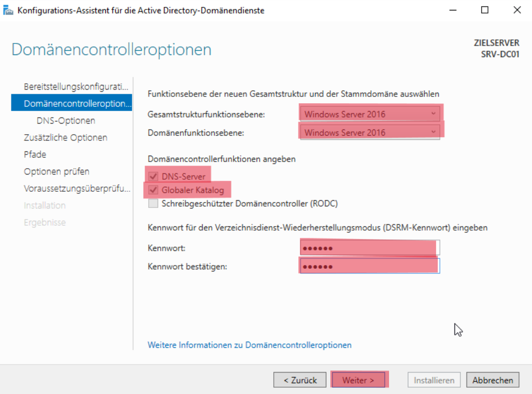Viewport: 532px width, 394px height.
Task: Open Weitere Informationen zu Domänencontrolleroptionen link
Action: tap(250, 345)
